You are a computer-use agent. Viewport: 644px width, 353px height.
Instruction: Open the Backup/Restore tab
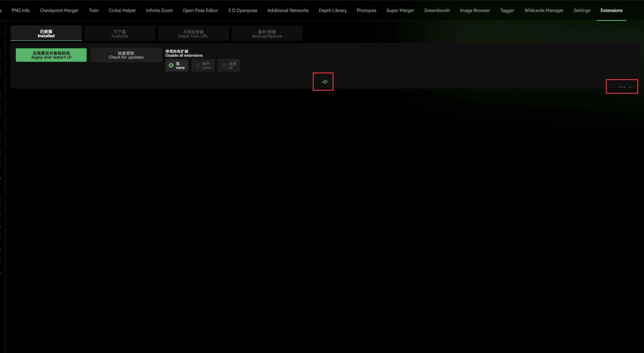pos(267,33)
